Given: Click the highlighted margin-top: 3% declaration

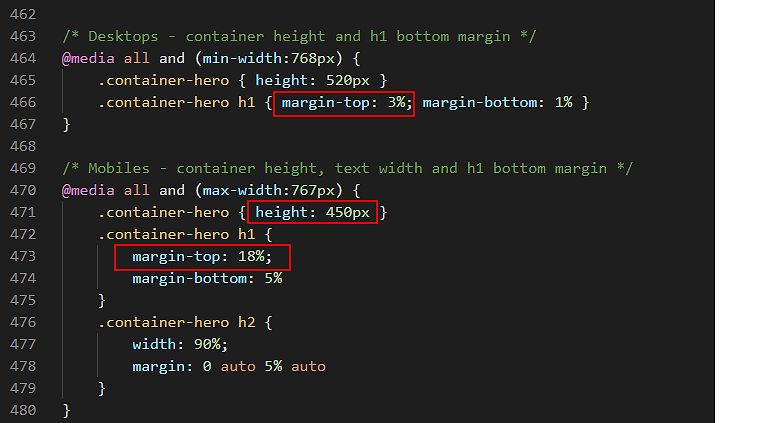Looking at the screenshot, I should tap(344, 104).
